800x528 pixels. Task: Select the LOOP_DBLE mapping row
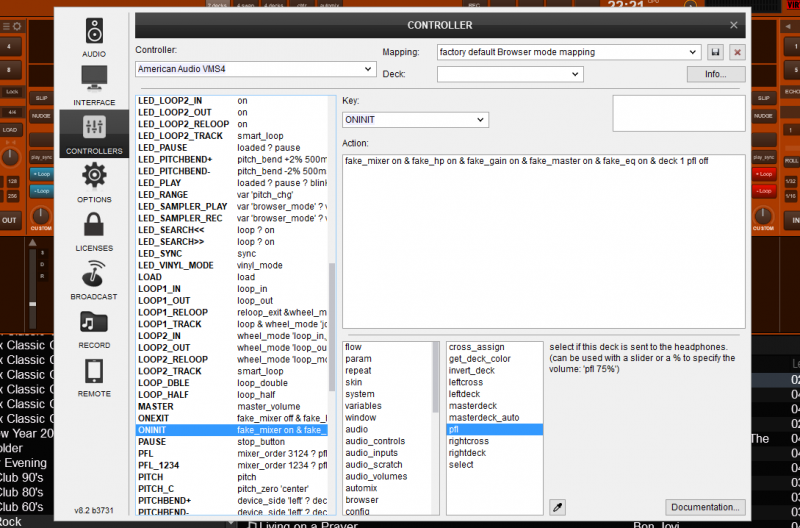pos(232,383)
